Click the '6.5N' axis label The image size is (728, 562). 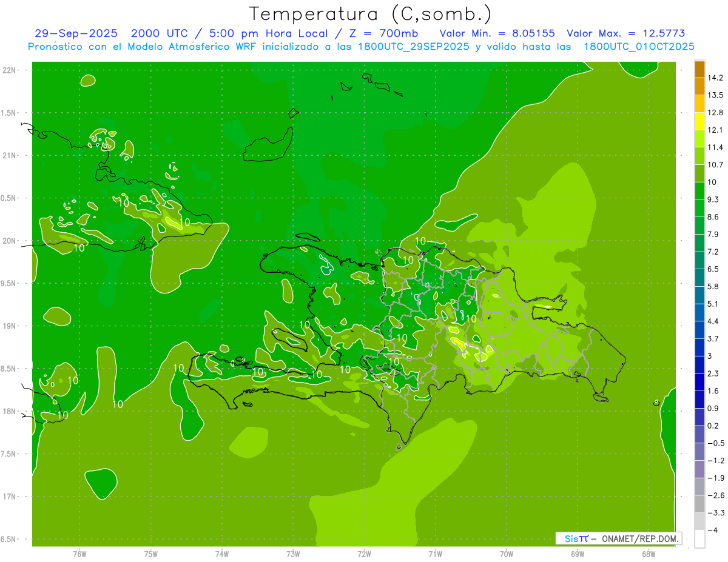tap(9, 539)
